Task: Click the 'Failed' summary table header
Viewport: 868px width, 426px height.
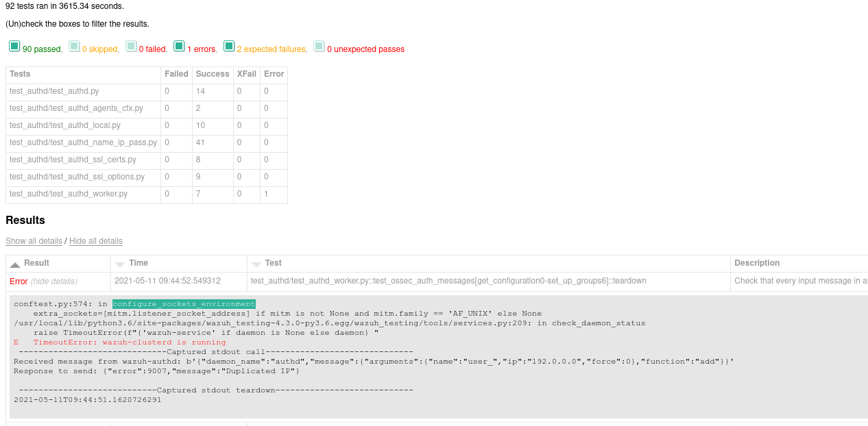Action: 176,74
